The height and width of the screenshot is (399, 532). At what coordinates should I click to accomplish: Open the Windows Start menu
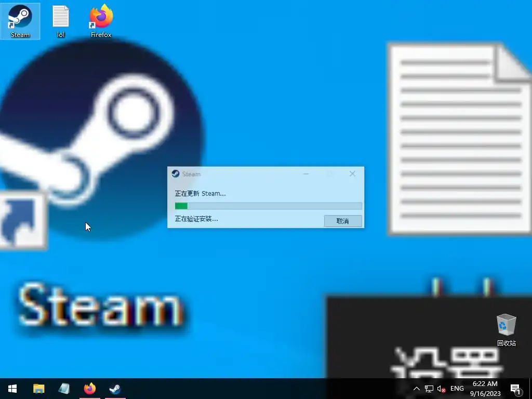(x=12, y=389)
